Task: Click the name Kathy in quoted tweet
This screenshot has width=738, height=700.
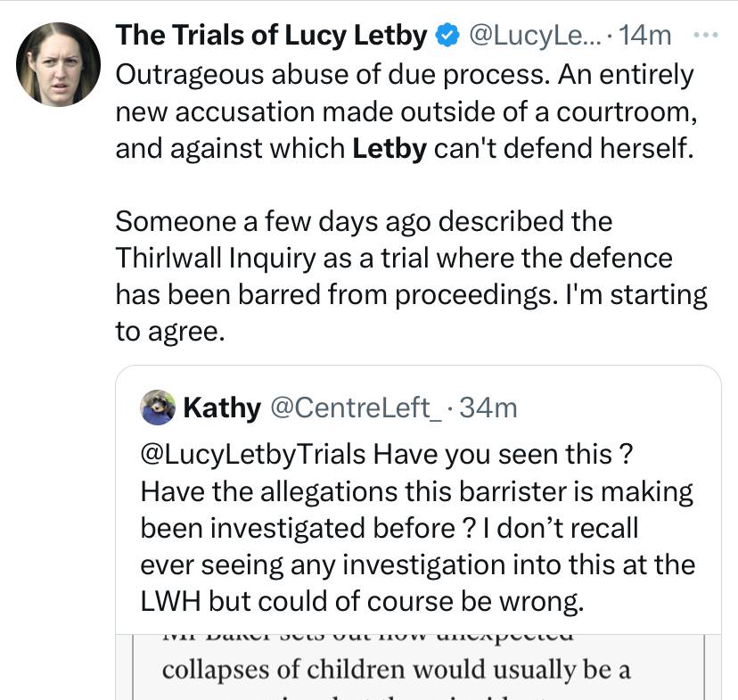Action: tap(222, 408)
